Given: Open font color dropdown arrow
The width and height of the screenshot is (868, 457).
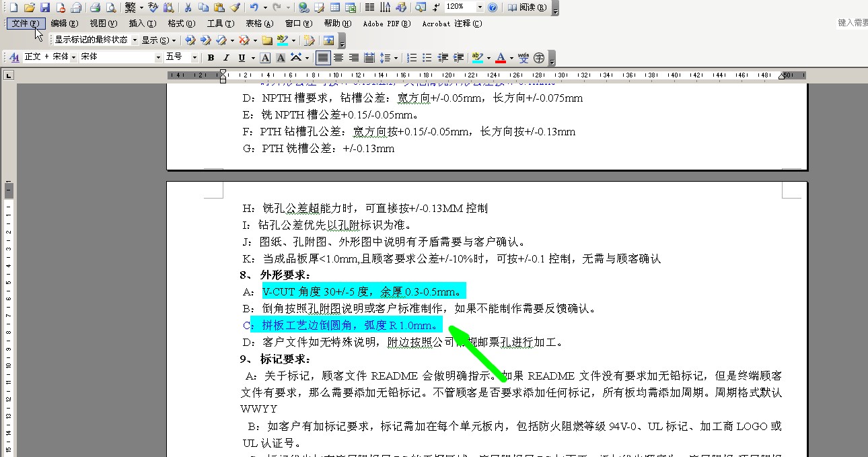Looking at the screenshot, I should point(511,58).
